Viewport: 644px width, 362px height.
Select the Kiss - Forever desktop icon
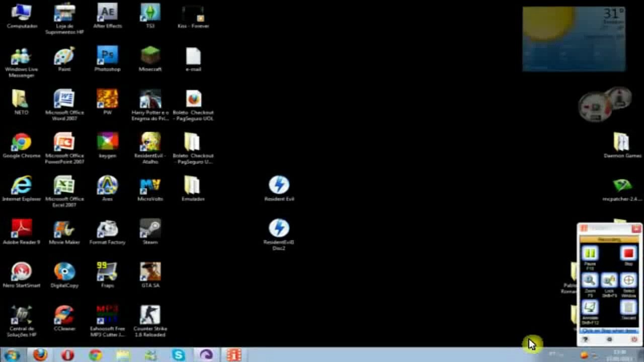[193, 16]
